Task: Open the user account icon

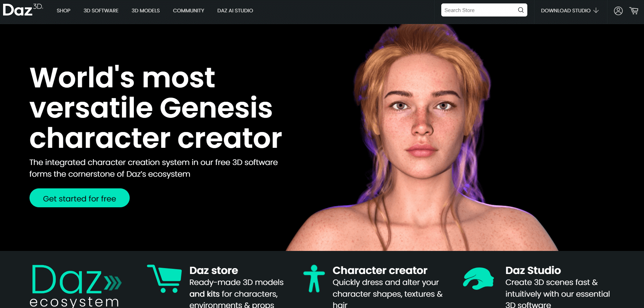Action: click(618, 11)
